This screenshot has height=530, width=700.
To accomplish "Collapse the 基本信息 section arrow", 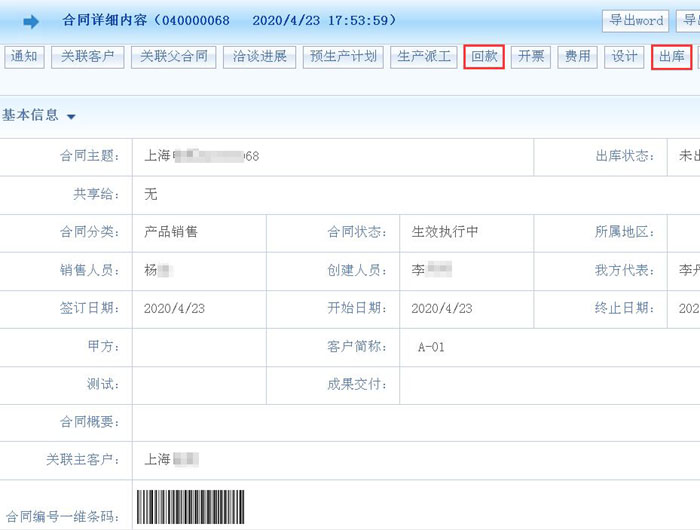I will [x=71, y=117].
